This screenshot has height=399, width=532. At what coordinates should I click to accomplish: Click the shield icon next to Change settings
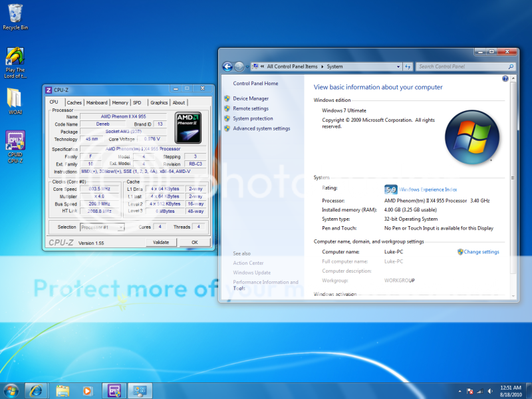(x=460, y=252)
